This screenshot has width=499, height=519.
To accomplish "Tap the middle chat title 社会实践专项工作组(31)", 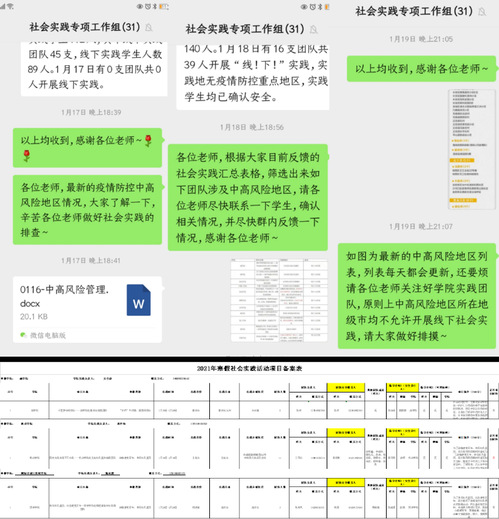I will pyautogui.click(x=245, y=29).
